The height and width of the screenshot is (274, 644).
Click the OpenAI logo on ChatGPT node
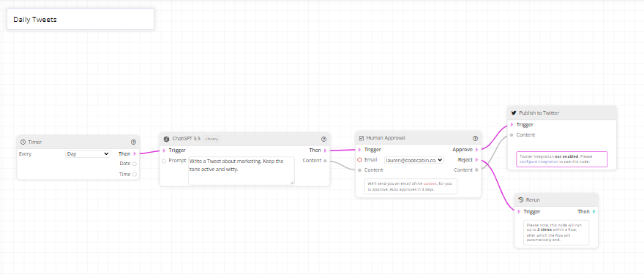click(x=166, y=139)
